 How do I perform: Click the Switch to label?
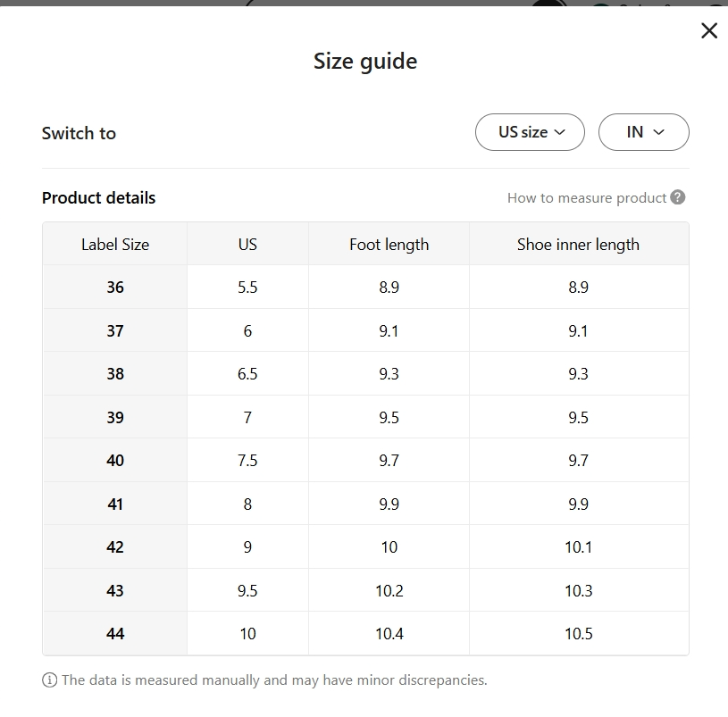click(x=79, y=133)
